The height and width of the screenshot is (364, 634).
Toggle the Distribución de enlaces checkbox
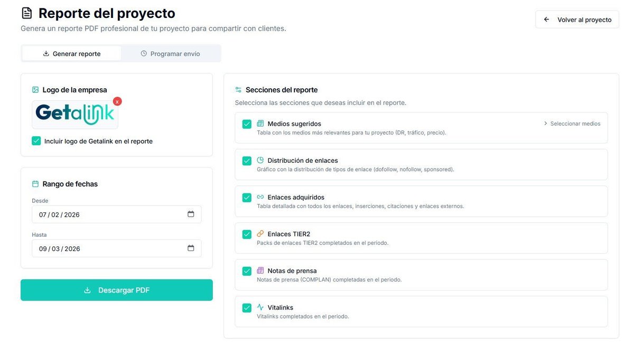pyautogui.click(x=247, y=161)
